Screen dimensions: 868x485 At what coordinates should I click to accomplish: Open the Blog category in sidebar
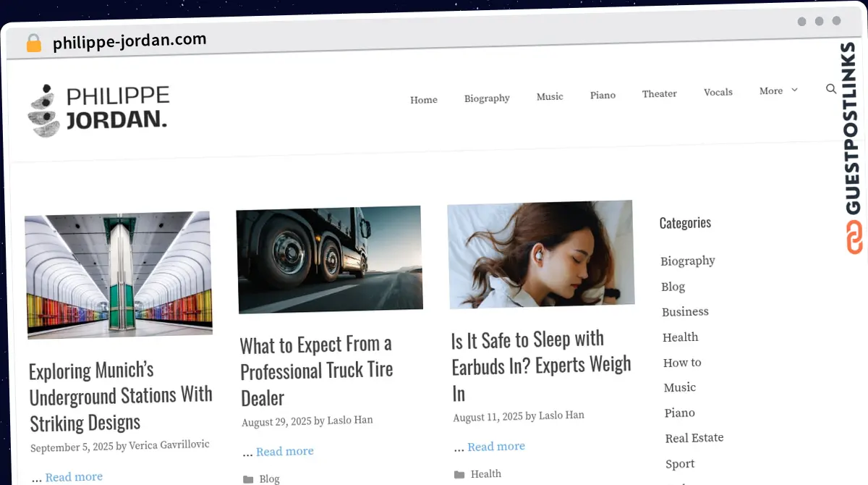click(673, 287)
